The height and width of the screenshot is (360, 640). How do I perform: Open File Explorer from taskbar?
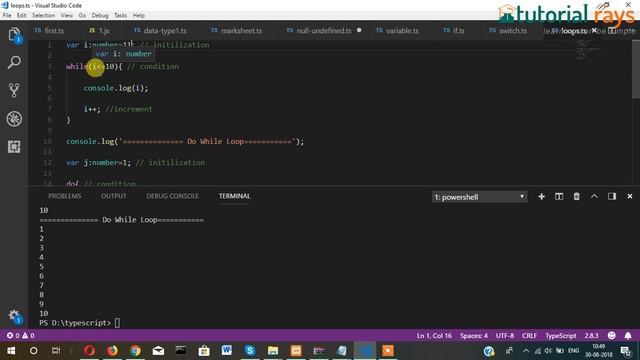coord(273,351)
